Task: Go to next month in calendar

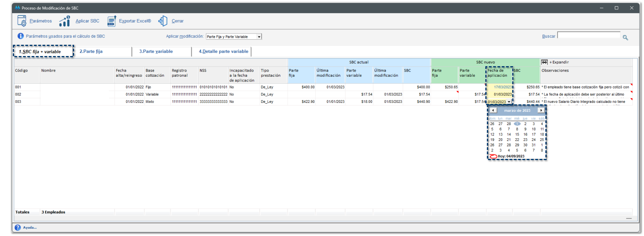Action: tap(541, 111)
